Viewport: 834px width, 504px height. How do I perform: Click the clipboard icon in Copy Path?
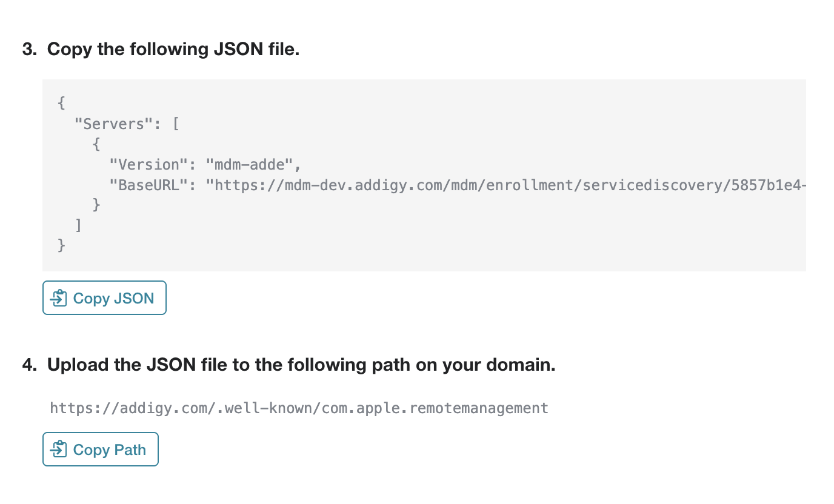pyautogui.click(x=59, y=449)
